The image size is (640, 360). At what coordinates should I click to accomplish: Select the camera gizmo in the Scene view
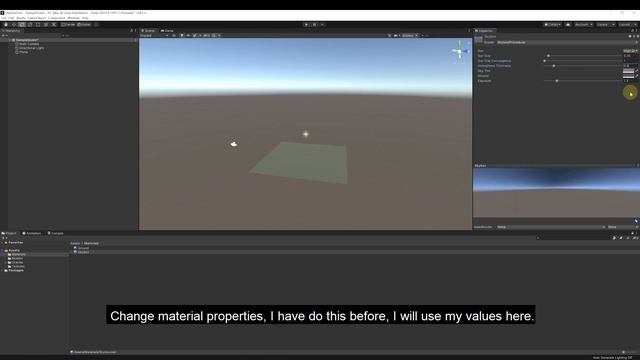click(233, 144)
